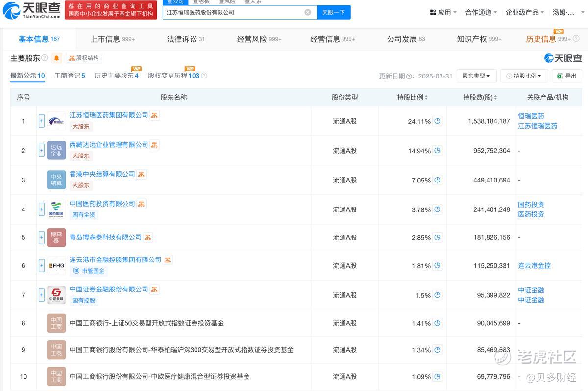Expand the row for 连云港市金融控股集团有限公司
Image resolution: width=588 pixels, height=391 pixels.
[42, 265]
